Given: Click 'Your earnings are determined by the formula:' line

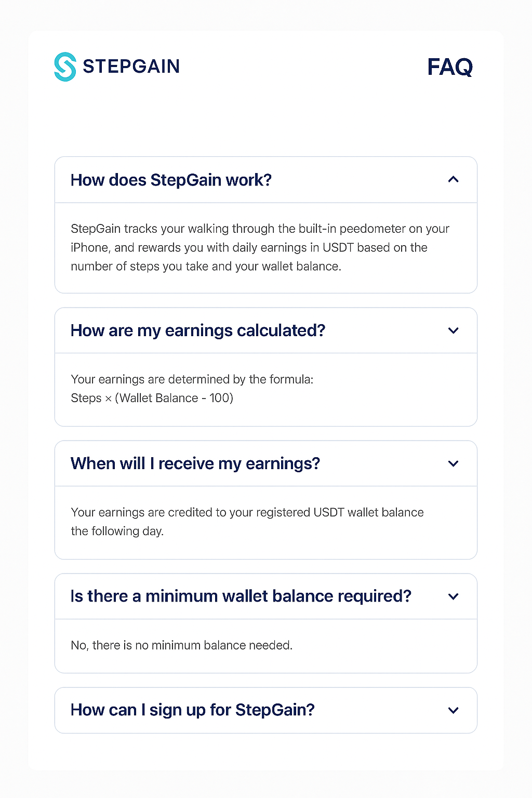Looking at the screenshot, I should [192, 380].
